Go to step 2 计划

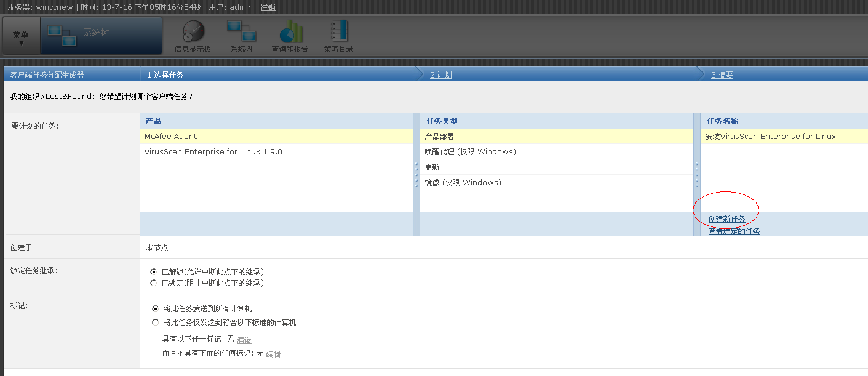coord(440,75)
